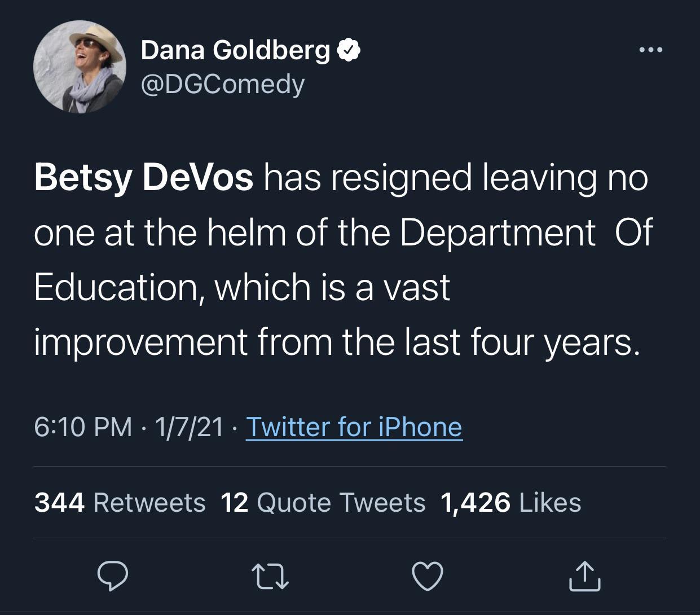Click the 'Education, which is a vast' line

tap(242, 287)
